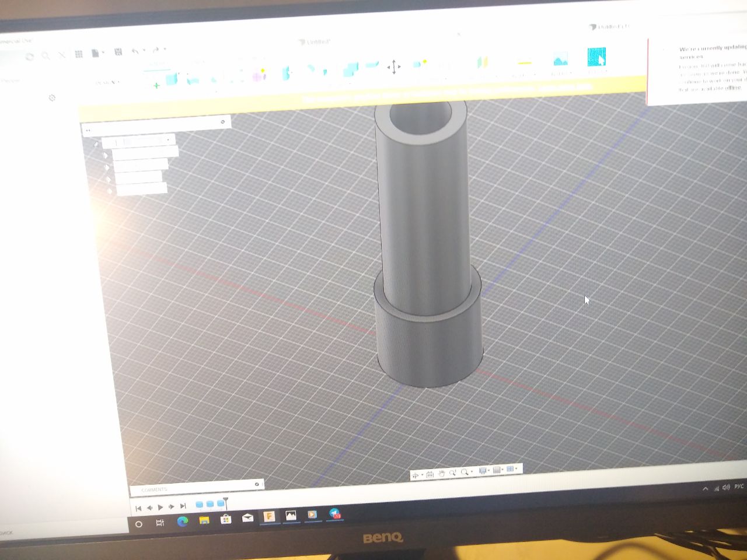Open Microsoft Edge from the taskbar
This screenshot has width=747, height=560.
(x=182, y=521)
